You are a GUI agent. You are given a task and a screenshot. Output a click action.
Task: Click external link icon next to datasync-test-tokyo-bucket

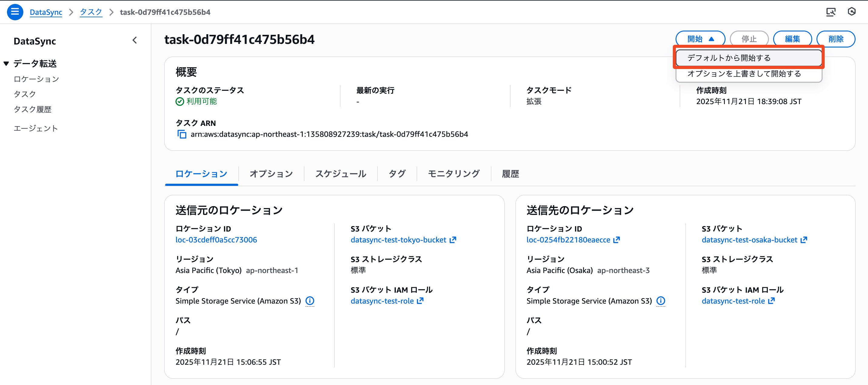coord(453,240)
